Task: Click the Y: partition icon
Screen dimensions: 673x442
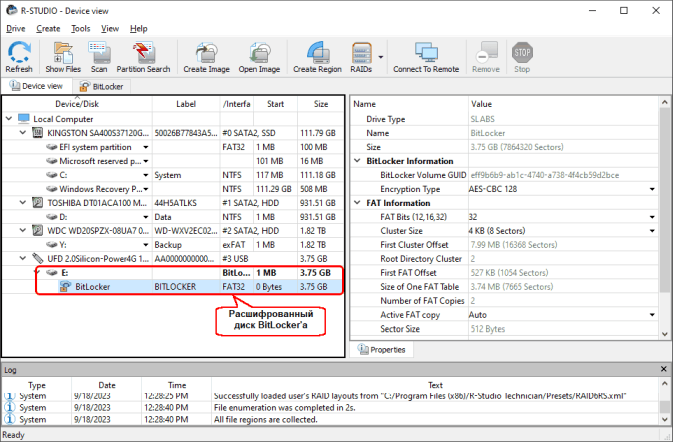Action: [x=52, y=245]
